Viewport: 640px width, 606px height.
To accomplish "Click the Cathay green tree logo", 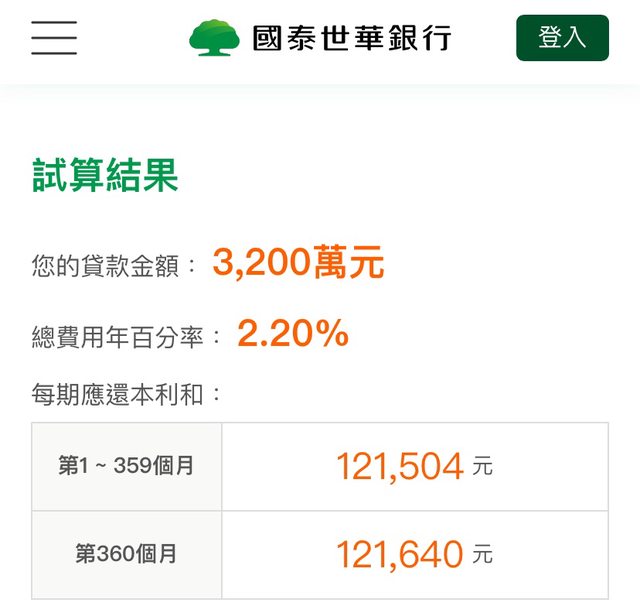I will pyautogui.click(x=214, y=38).
